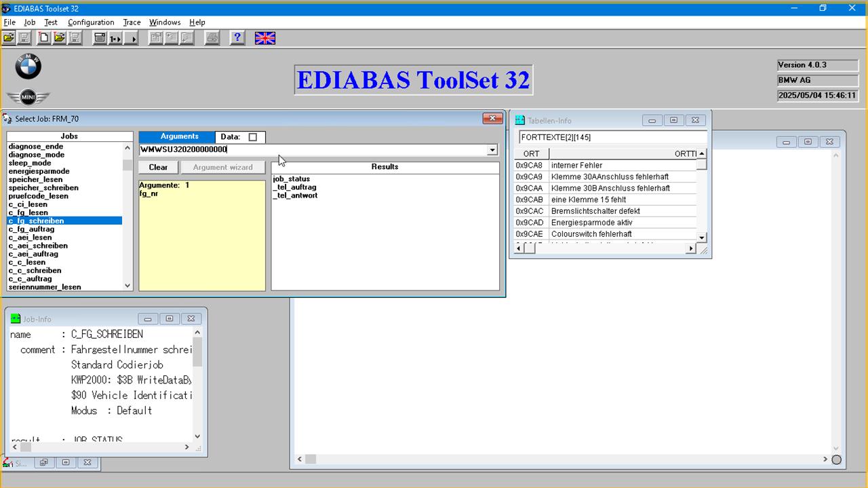Screen dimensions: 868x488
Task: Open the Windows menu
Action: [165, 22]
